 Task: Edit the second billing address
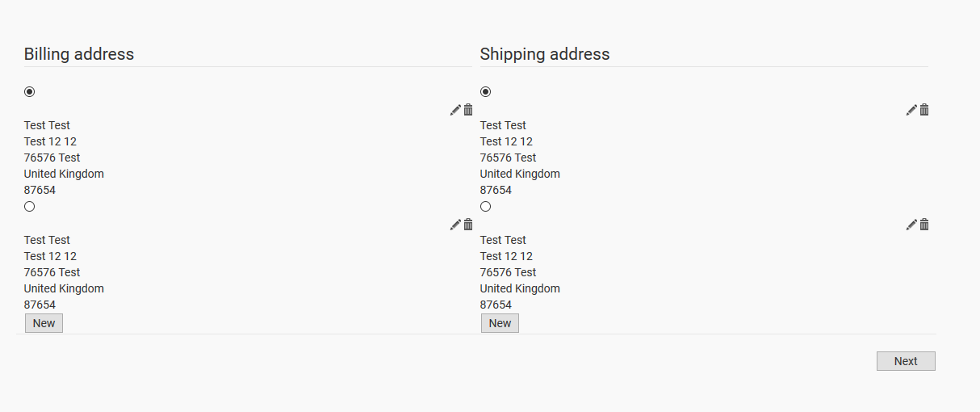455,225
